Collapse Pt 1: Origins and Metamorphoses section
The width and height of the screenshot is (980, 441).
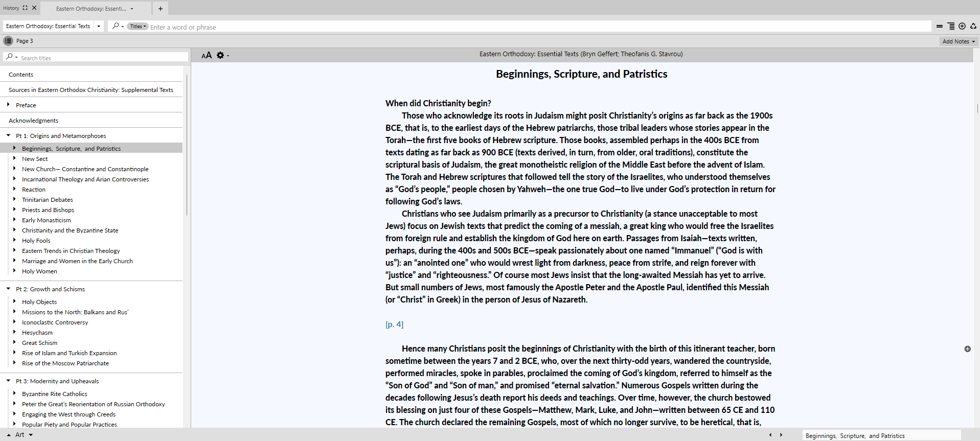pos(8,135)
